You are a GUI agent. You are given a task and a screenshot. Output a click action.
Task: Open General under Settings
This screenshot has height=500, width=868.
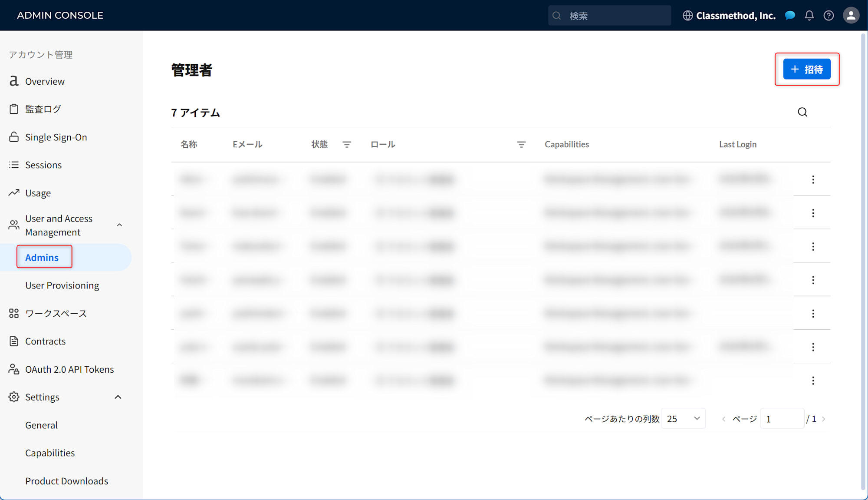tap(41, 425)
